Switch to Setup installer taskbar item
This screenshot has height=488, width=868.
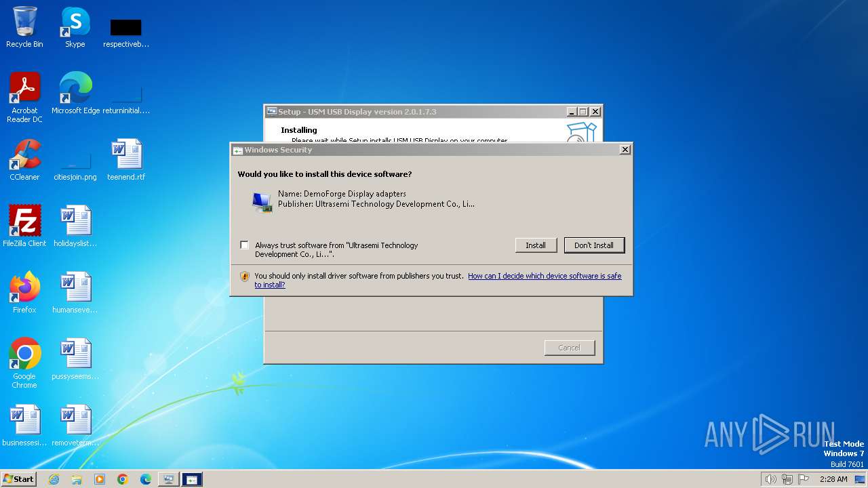pyautogui.click(x=168, y=479)
